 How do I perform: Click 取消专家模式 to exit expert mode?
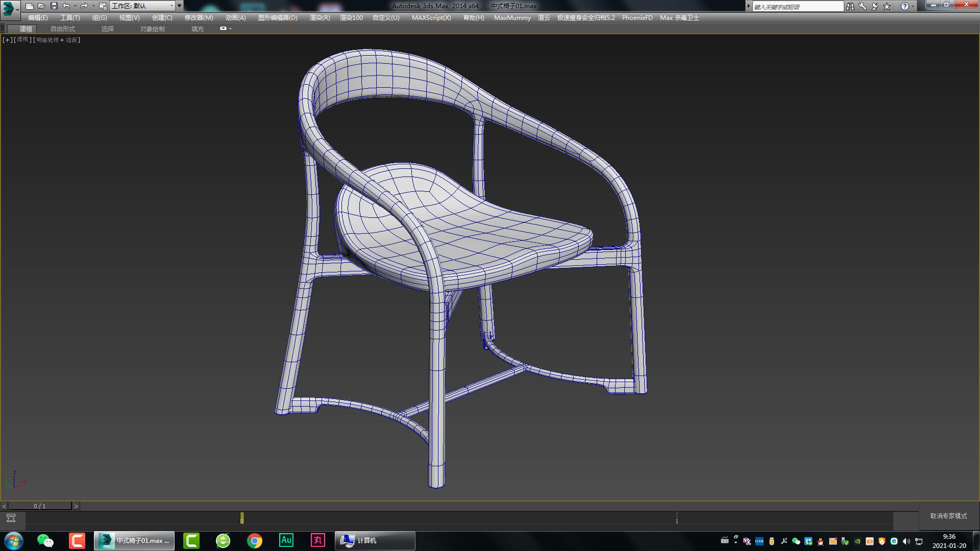pos(948,516)
